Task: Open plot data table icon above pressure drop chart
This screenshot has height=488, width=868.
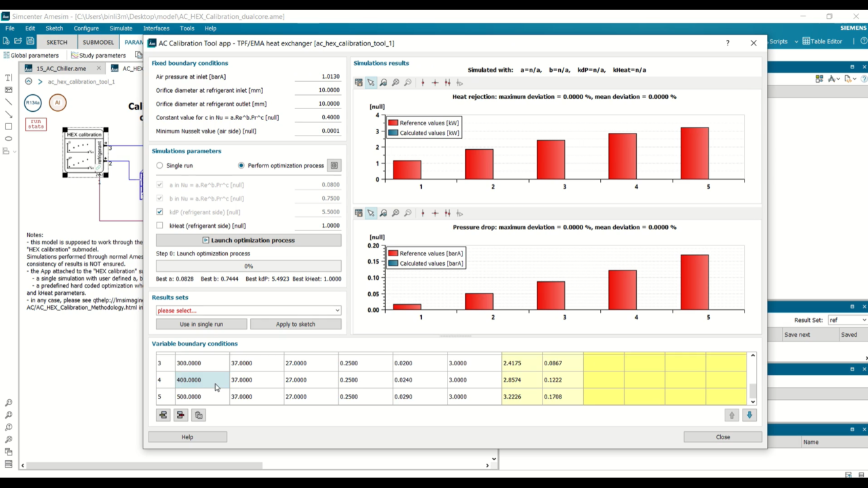Action: (x=359, y=213)
